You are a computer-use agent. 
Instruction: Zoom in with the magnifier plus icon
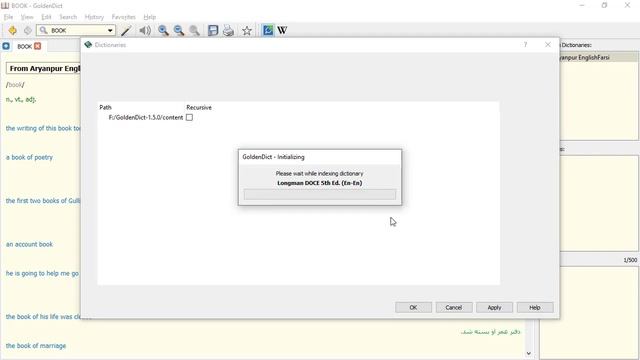click(x=163, y=31)
